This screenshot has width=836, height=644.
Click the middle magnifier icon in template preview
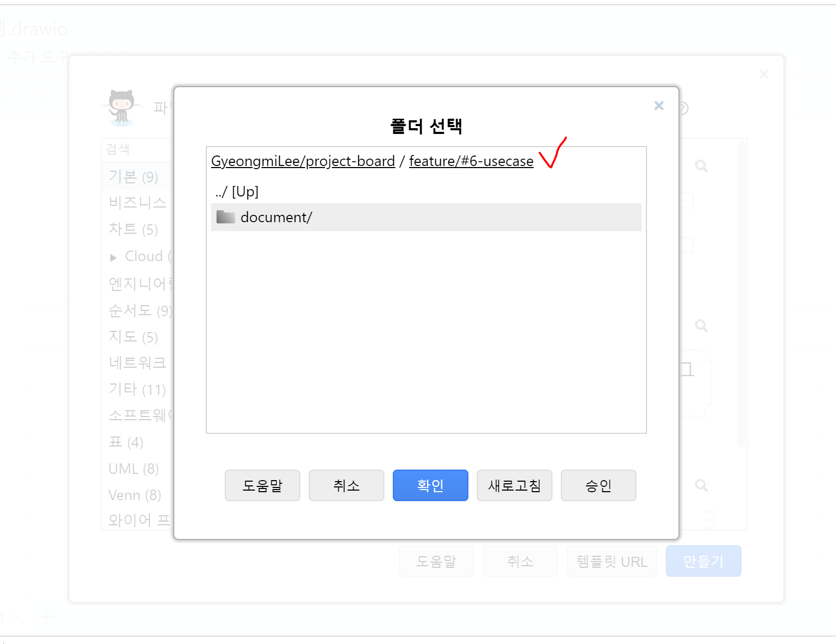(x=702, y=326)
